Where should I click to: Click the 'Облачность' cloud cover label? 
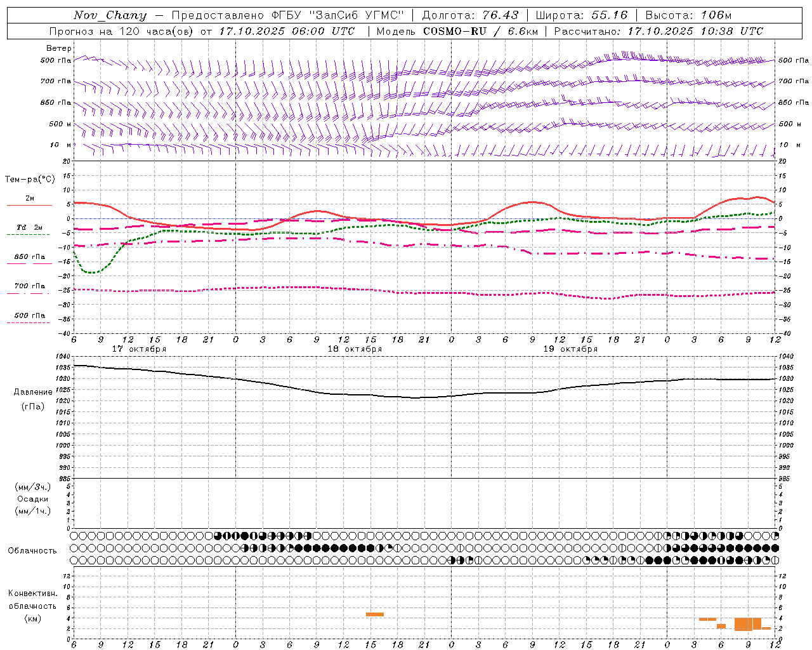pyautogui.click(x=32, y=550)
